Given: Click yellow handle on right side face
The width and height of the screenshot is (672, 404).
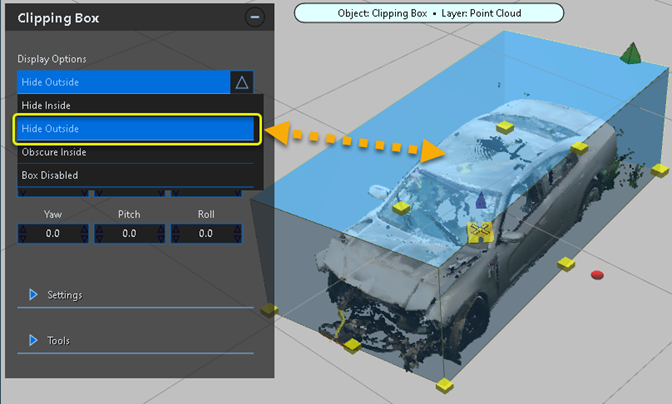Looking at the screenshot, I should (566, 264).
